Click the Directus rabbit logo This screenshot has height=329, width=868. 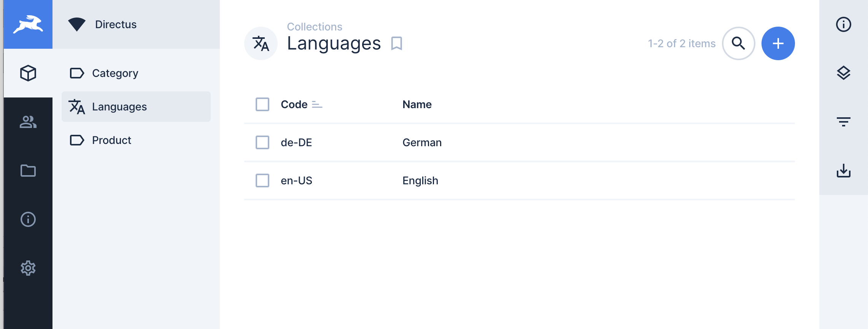[28, 24]
